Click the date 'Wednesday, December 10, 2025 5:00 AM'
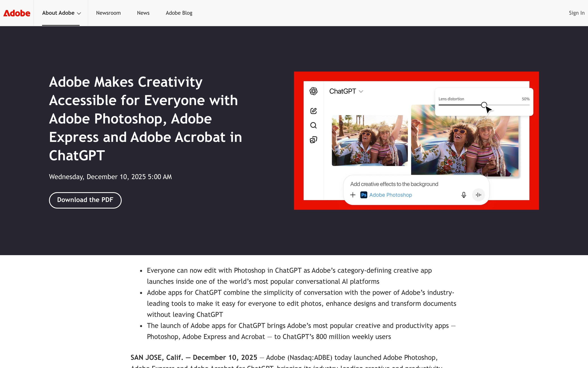588x368 pixels. point(110,177)
